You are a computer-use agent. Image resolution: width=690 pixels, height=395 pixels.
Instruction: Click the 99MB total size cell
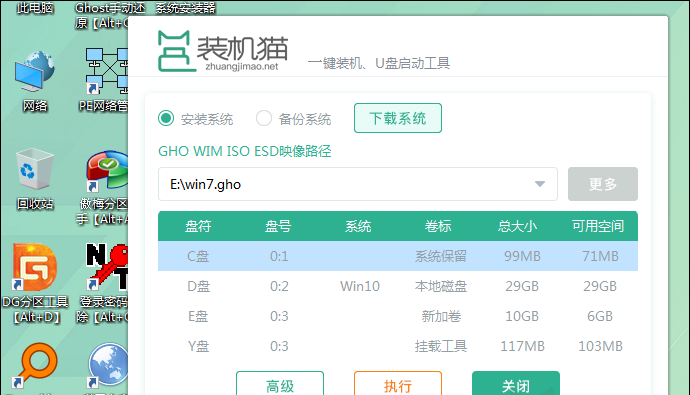coord(522,256)
